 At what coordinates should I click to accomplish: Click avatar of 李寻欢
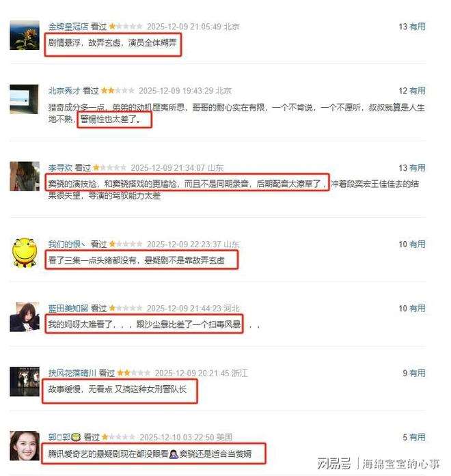click(x=25, y=176)
